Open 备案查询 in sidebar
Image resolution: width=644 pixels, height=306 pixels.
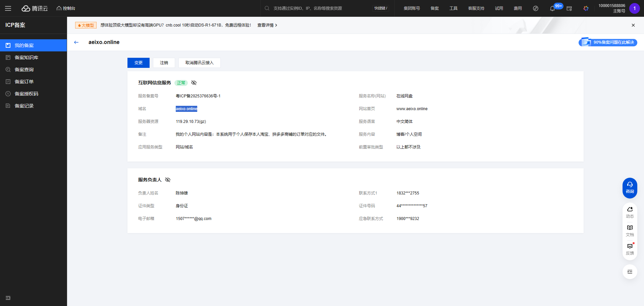[34, 70]
